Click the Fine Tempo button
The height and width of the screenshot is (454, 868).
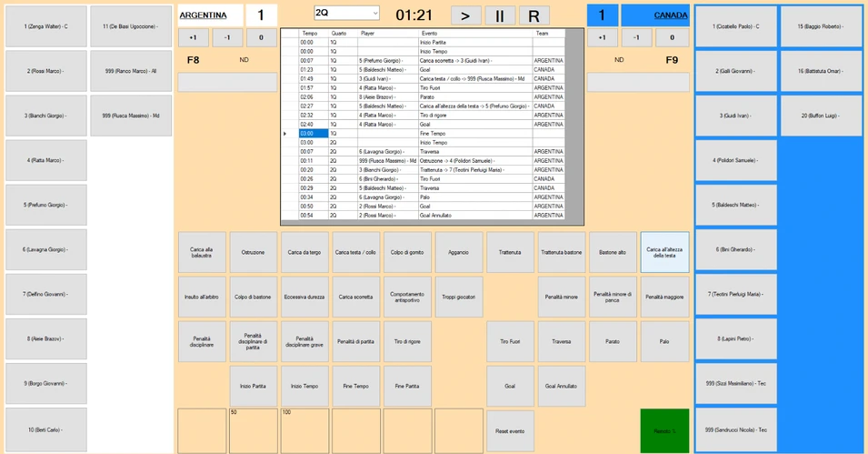click(x=356, y=386)
